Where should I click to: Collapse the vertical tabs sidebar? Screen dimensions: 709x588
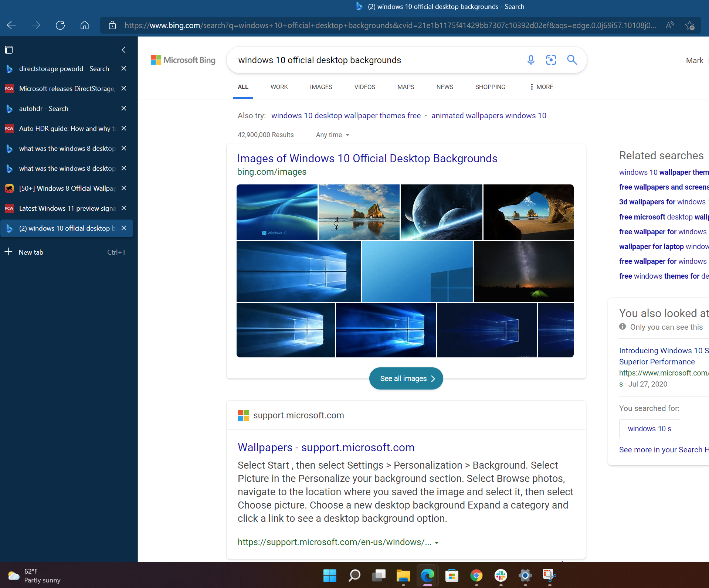123,50
